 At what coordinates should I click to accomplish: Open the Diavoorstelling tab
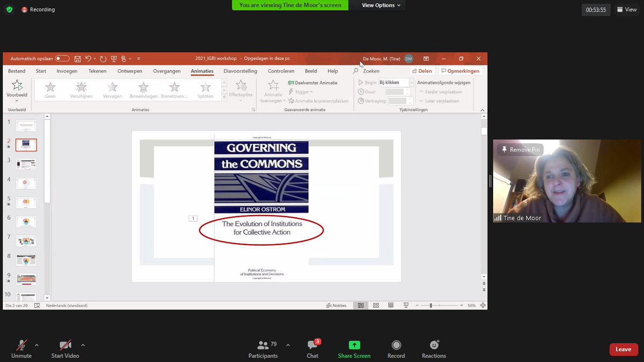[x=240, y=71]
